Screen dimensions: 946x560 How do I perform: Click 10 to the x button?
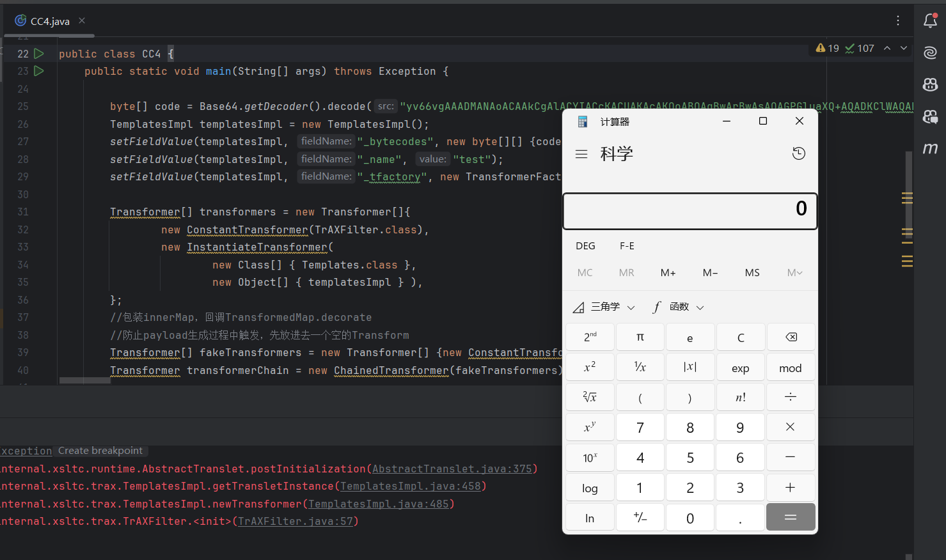pyautogui.click(x=590, y=457)
